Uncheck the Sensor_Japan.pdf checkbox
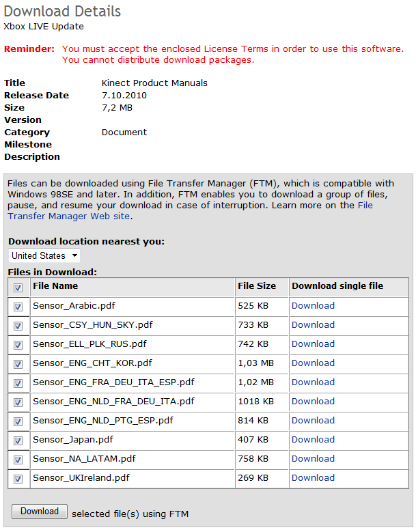Screen dimensions: 416x532 (18, 440)
